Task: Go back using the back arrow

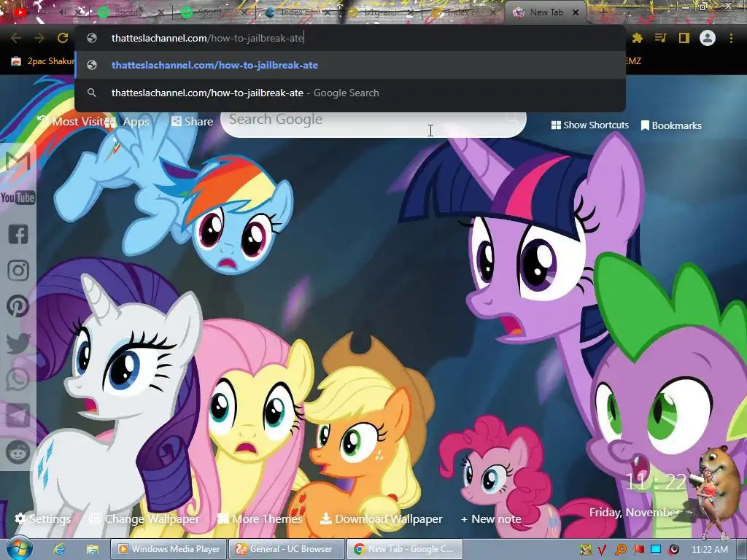Action: pyautogui.click(x=16, y=38)
